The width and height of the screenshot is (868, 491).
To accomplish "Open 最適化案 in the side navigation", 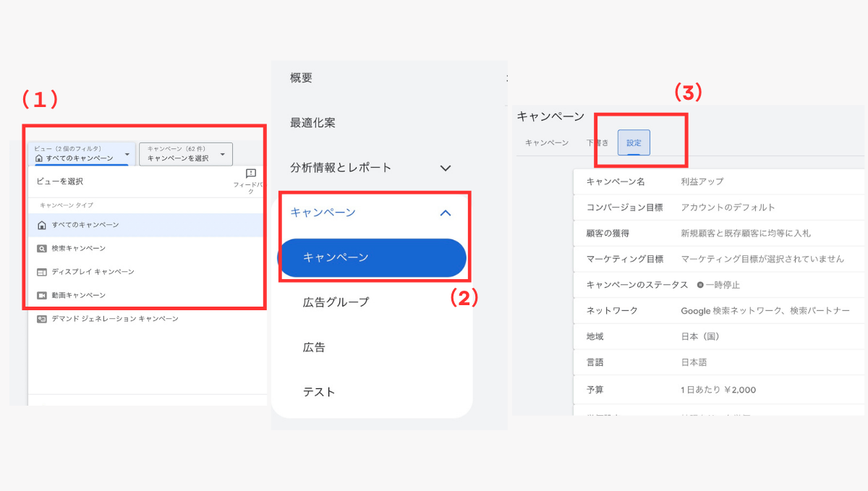I will click(x=312, y=123).
